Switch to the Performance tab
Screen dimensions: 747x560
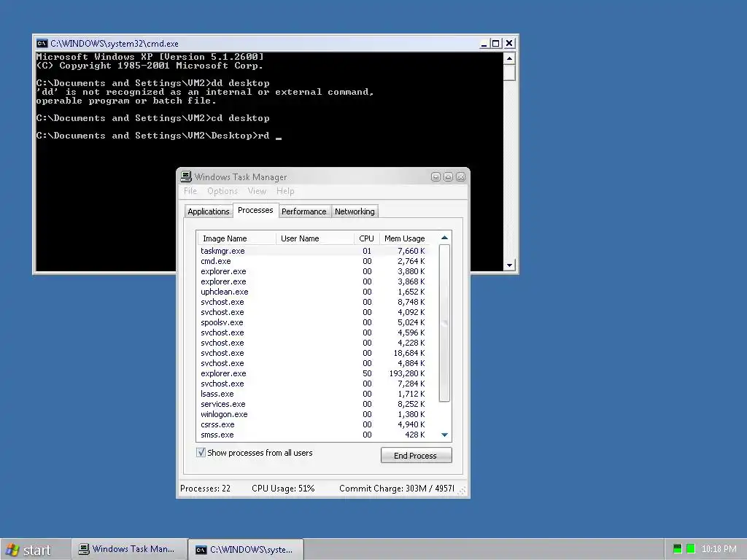coord(304,211)
